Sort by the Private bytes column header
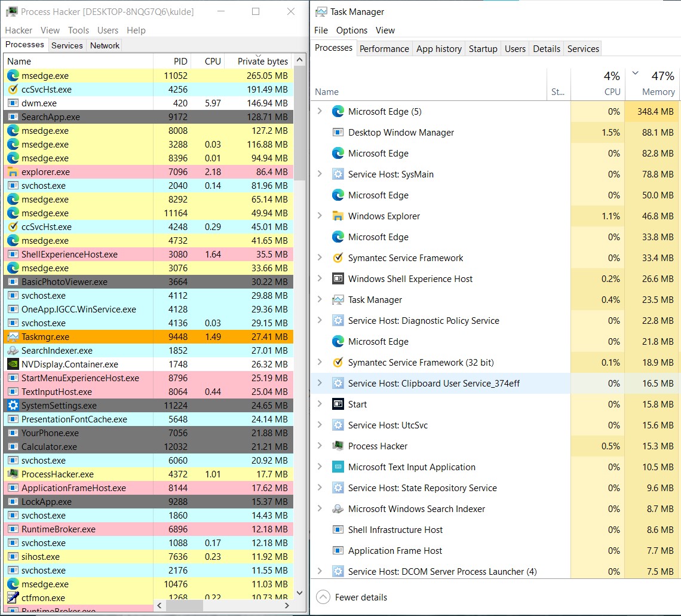The height and width of the screenshot is (616, 681). click(262, 61)
